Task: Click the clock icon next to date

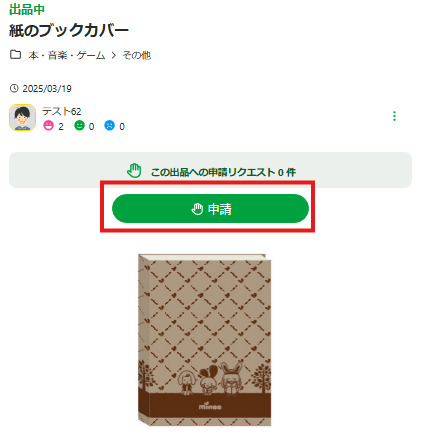Action: tap(14, 88)
